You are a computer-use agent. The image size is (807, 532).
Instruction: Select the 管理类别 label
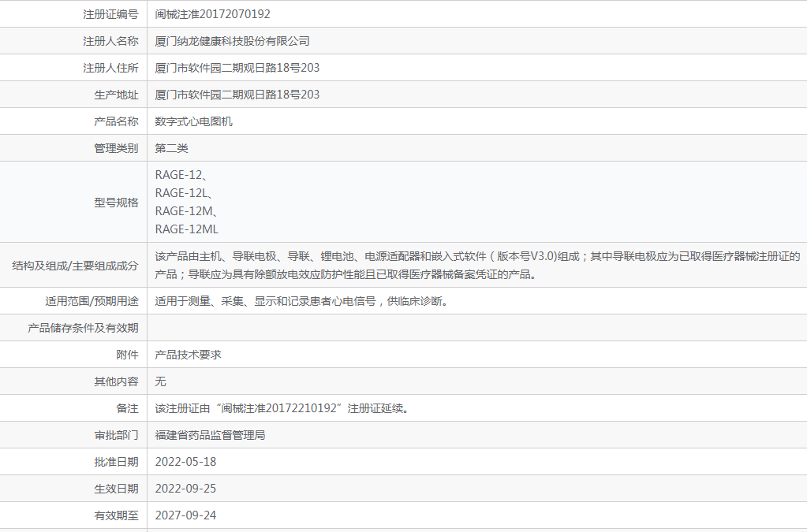[x=116, y=148]
